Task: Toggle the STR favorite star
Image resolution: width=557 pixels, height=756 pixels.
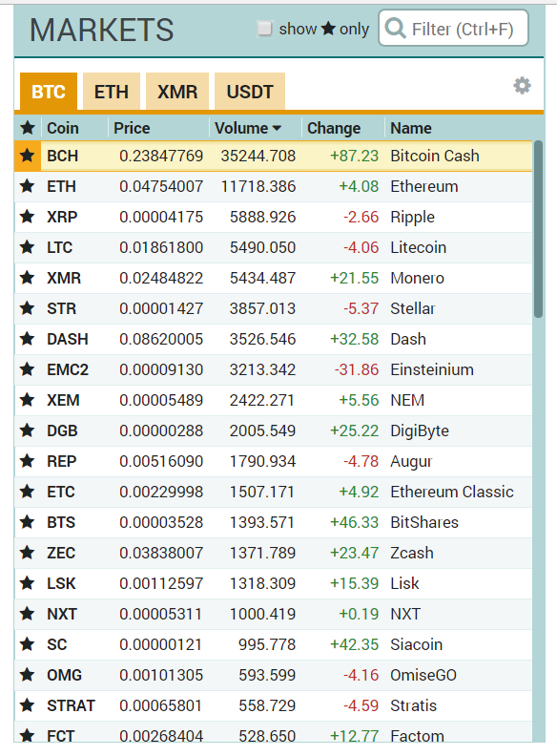Action: pyautogui.click(x=28, y=308)
